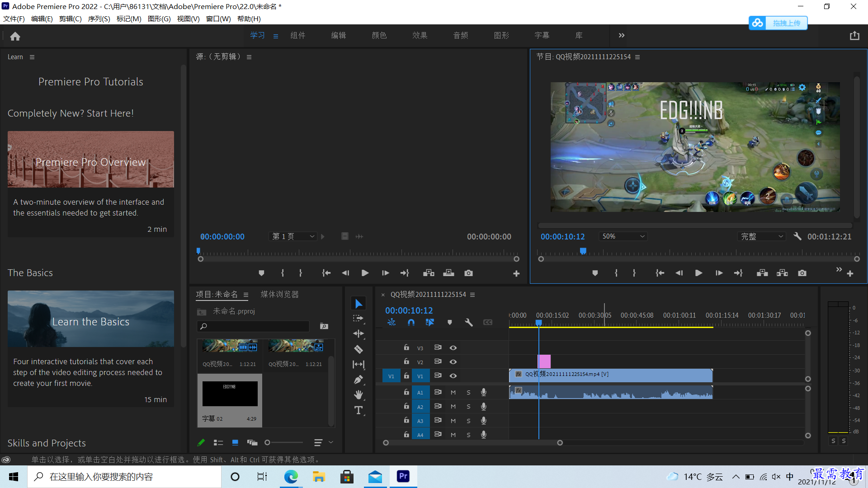Export frame from program monitor camera

(802, 273)
